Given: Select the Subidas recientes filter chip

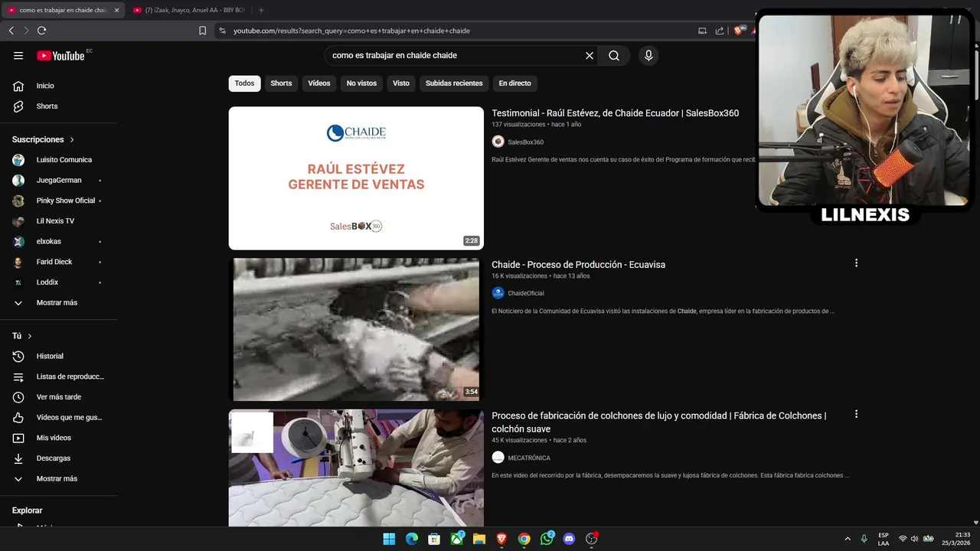Looking at the screenshot, I should [454, 83].
